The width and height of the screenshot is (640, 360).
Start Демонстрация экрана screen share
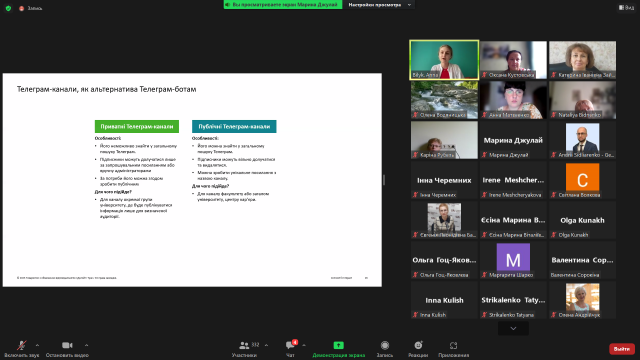click(338, 349)
